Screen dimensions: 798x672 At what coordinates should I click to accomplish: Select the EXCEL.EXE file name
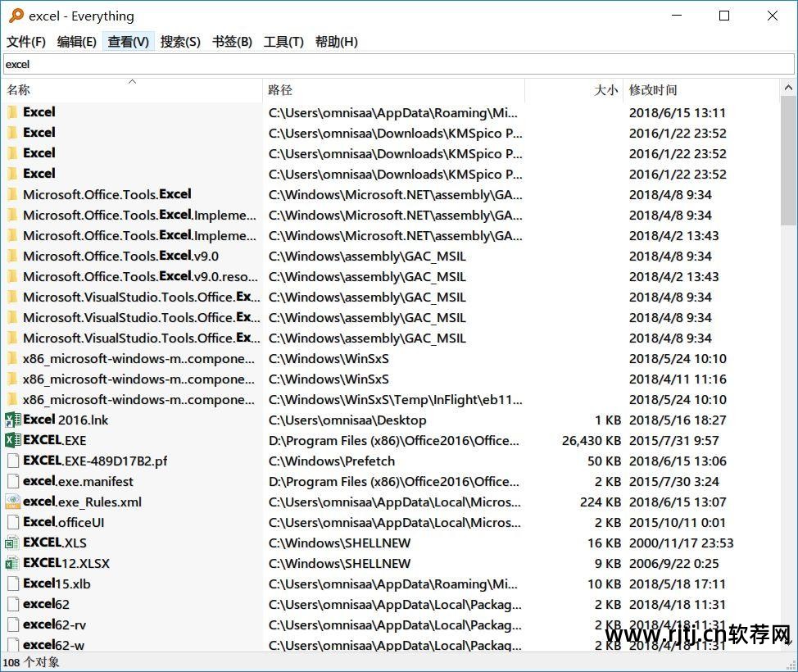(x=54, y=440)
